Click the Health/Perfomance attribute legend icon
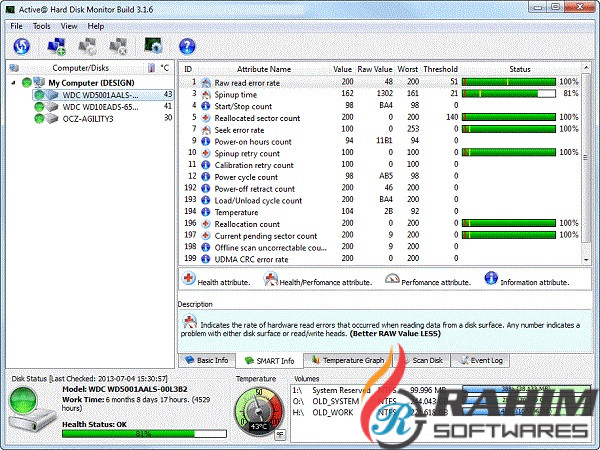This screenshot has height=450, width=600. [271, 279]
